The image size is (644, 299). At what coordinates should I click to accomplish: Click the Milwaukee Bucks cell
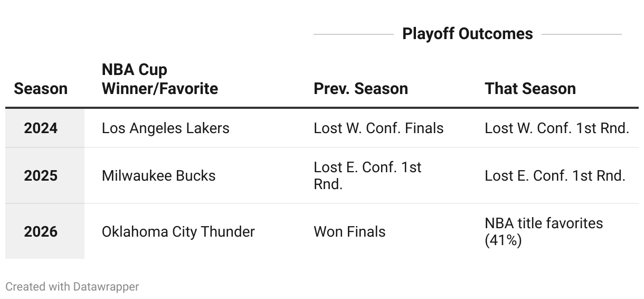[158, 175]
